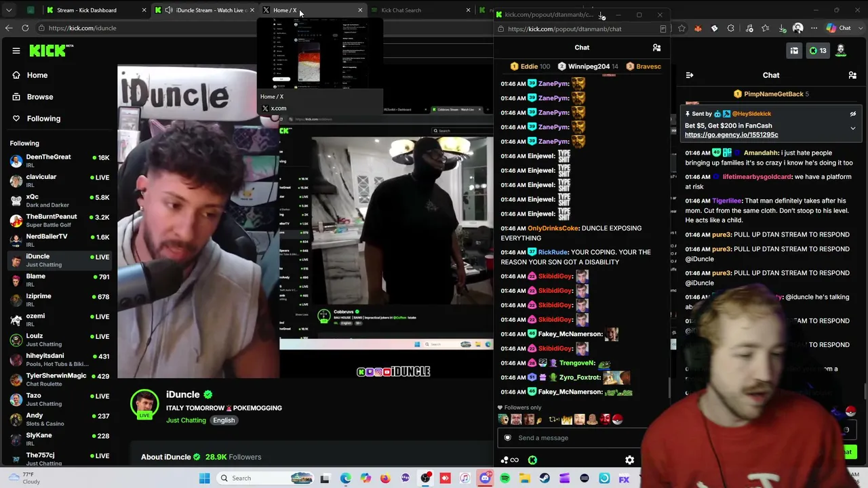Open Copilot Chat in browser toolbar

[839, 28]
